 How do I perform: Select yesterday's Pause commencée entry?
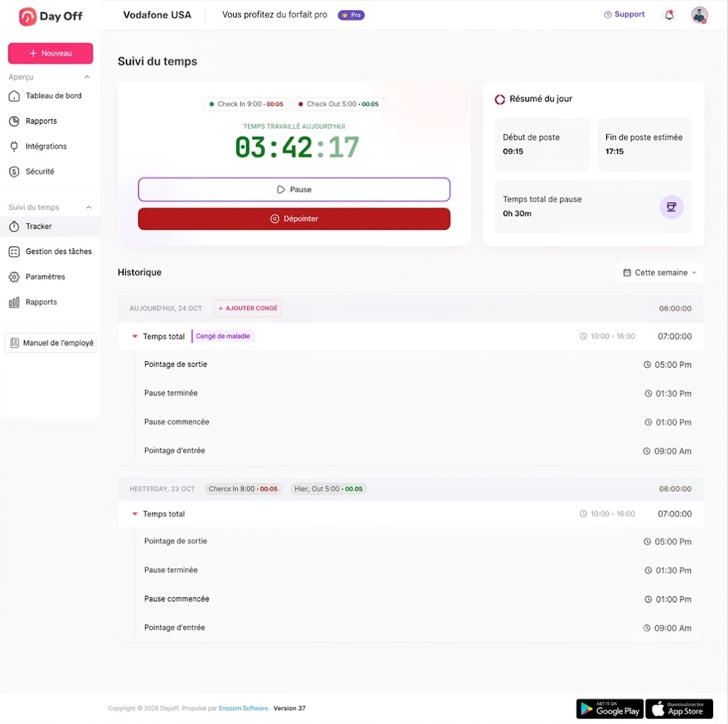(410, 600)
